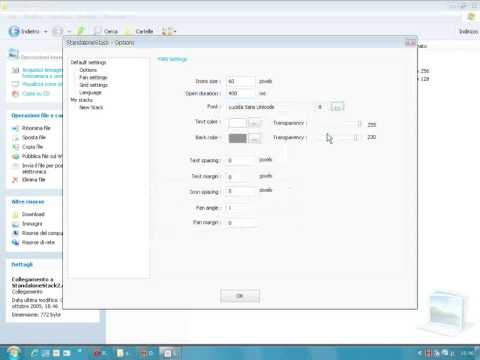Open the Cerca search tool in Explorer toolbar

106,31
